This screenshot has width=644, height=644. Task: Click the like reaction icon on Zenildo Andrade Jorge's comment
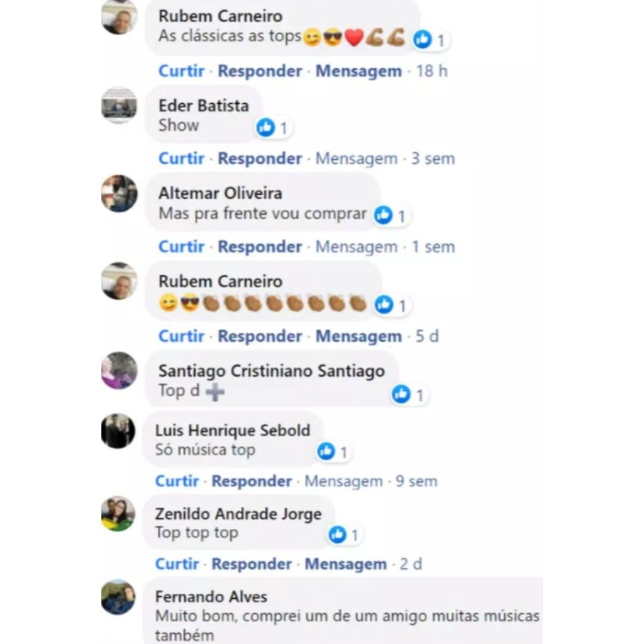pos(338,535)
